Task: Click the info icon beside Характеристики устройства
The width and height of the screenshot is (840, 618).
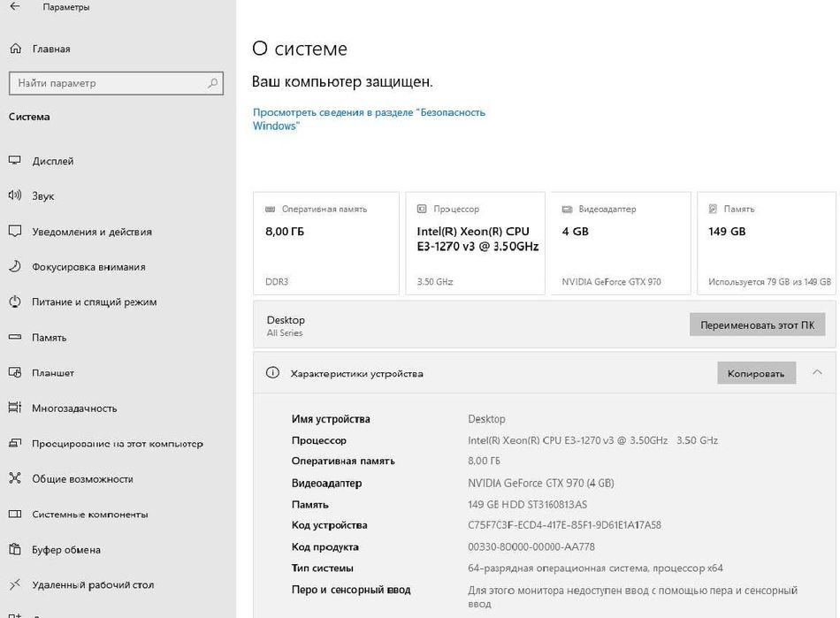Action: coord(272,373)
